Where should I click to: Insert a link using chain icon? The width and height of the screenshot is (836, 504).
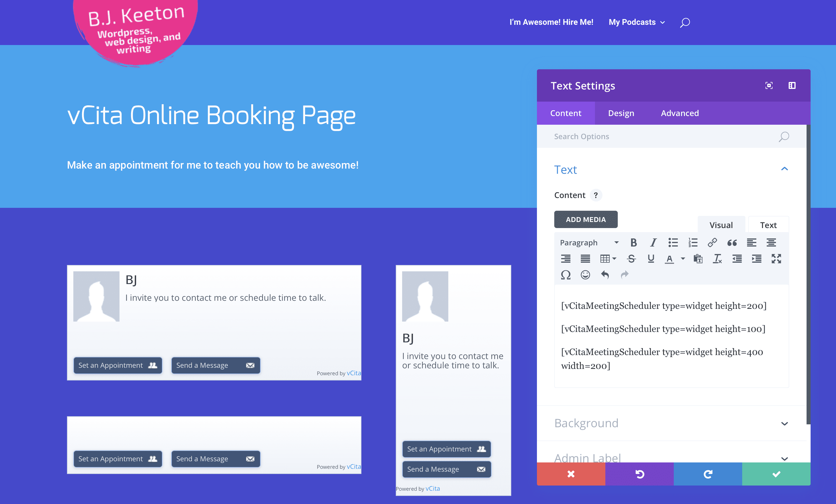[x=712, y=242]
